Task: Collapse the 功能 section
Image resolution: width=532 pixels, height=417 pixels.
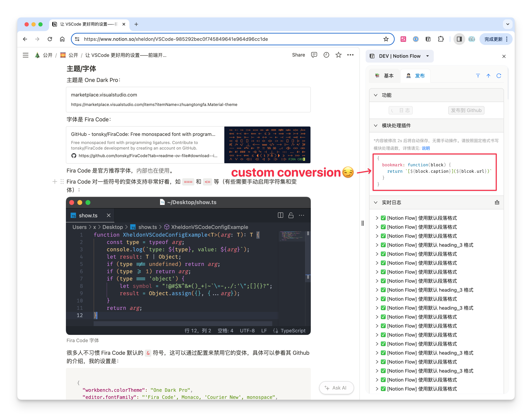Action: 376,95
